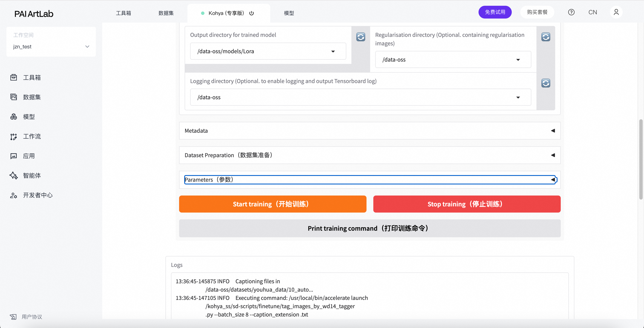Switch to the 模型 top tab
The width and height of the screenshot is (644, 328).
(289, 13)
